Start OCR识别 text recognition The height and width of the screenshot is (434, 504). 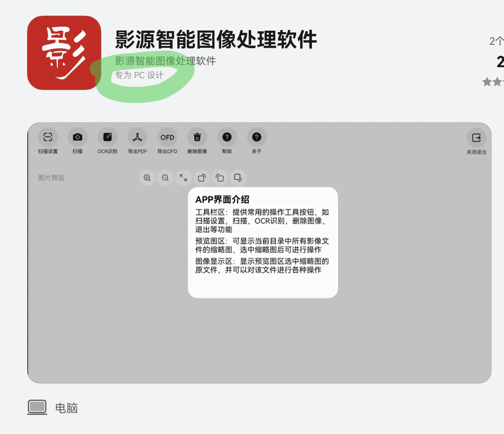click(x=107, y=137)
